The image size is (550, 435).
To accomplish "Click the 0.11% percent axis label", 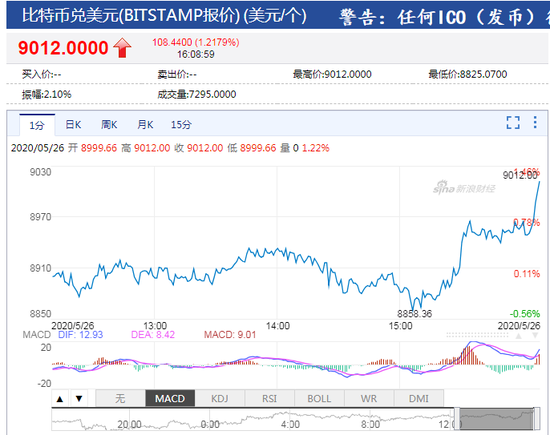I will tap(526, 274).
